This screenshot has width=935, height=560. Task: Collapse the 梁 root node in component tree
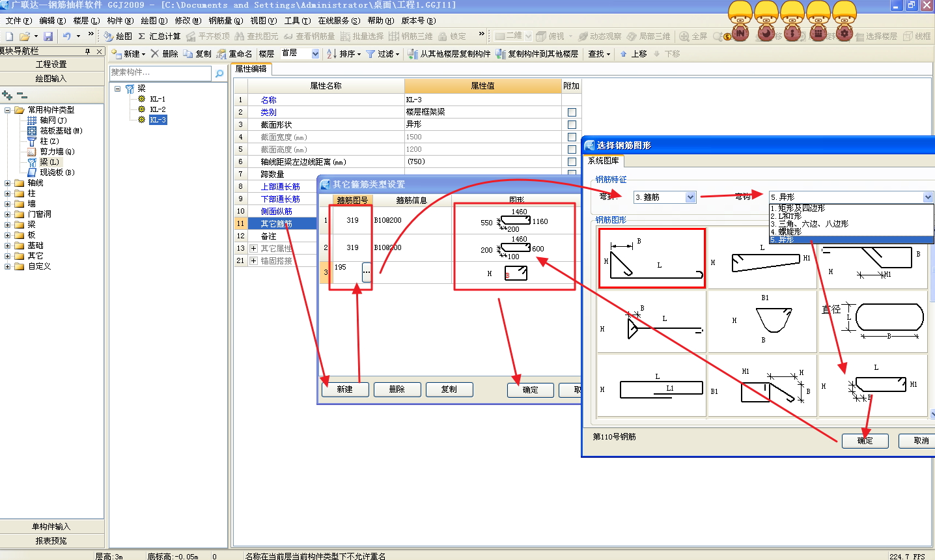click(118, 89)
